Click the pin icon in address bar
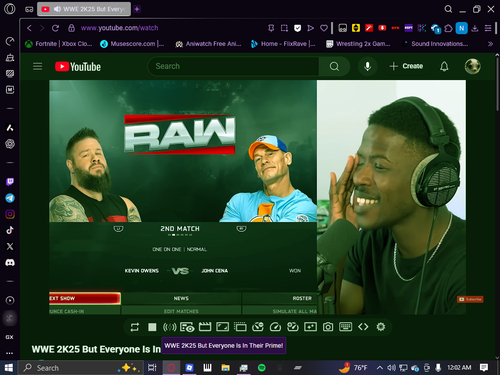The image size is (500, 375). (x=271, y=28)
